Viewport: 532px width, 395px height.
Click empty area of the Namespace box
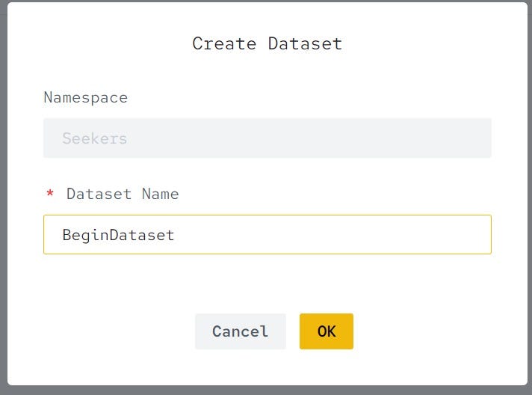(309, 138)
